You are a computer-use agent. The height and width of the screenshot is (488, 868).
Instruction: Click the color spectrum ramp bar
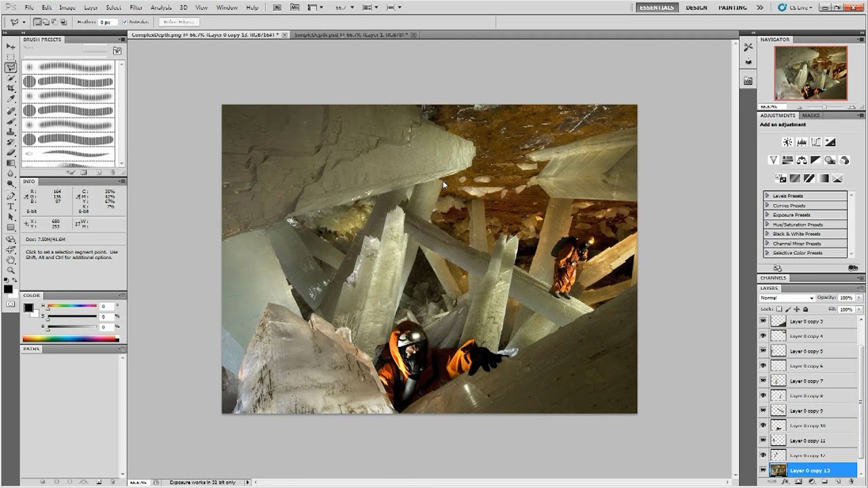tap(71, 339)
